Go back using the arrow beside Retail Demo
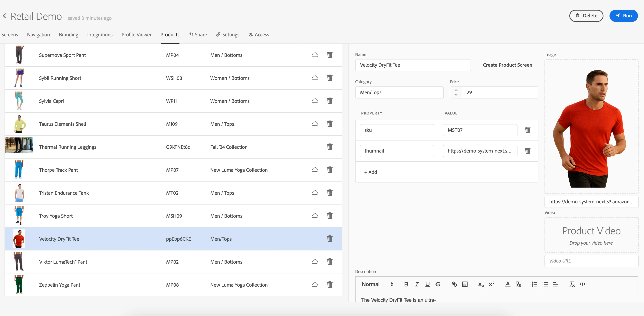The image size is (644, 316). [x=5, y=16]
